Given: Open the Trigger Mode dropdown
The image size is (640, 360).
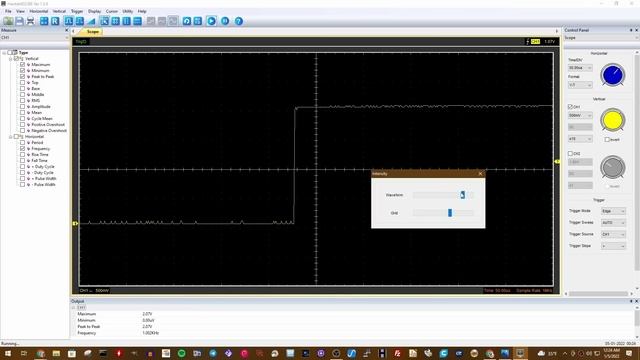Looking at the screenshot, I should (x=613, y=211).
